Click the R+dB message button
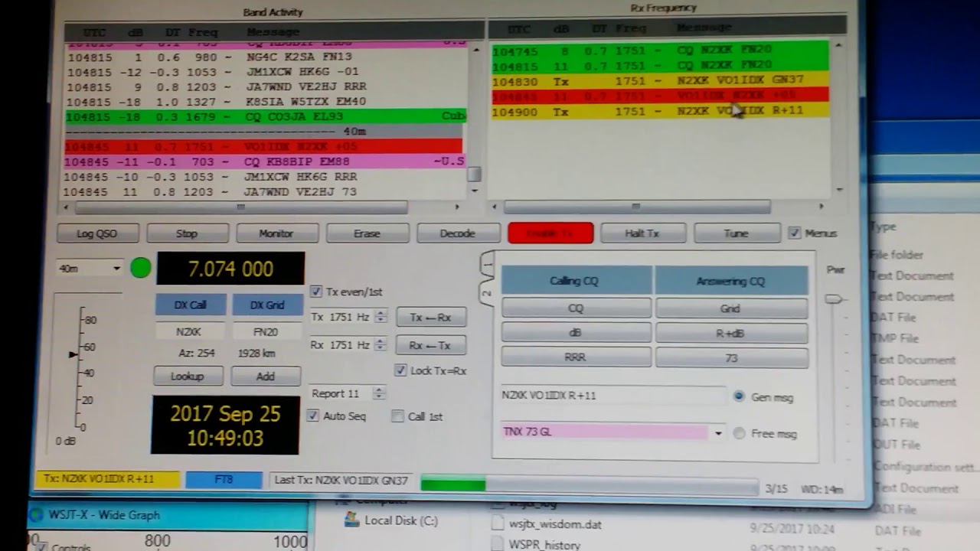The height and width of the screenshot is (551, 980). (x=731, y=333)
